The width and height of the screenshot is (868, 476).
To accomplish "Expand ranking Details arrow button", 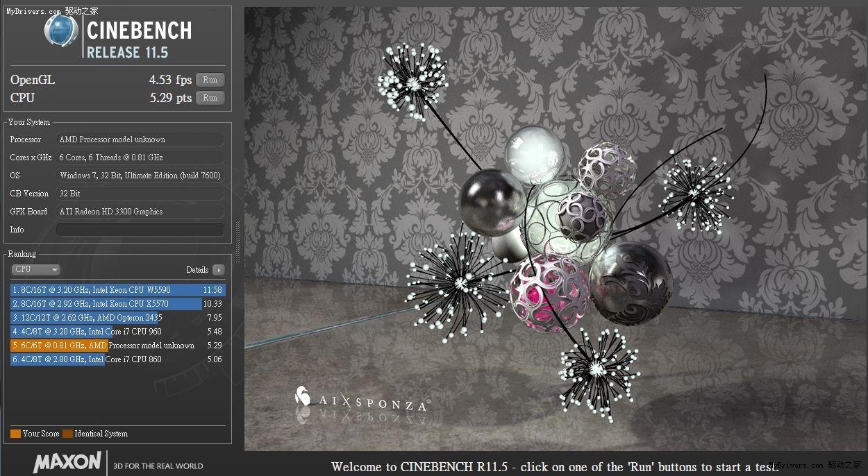I will 219,270.
